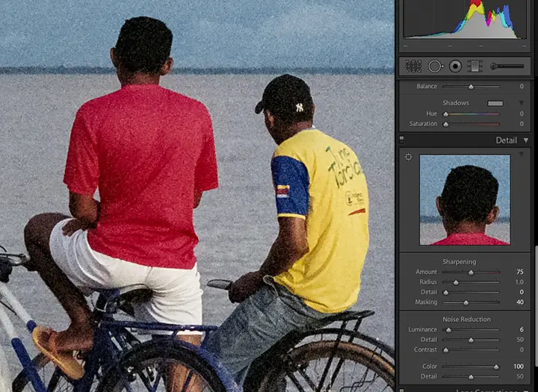Screen dimensions: 538x392
Task: Adjust the Luminance Contrast slider
Action: point(471,350)
